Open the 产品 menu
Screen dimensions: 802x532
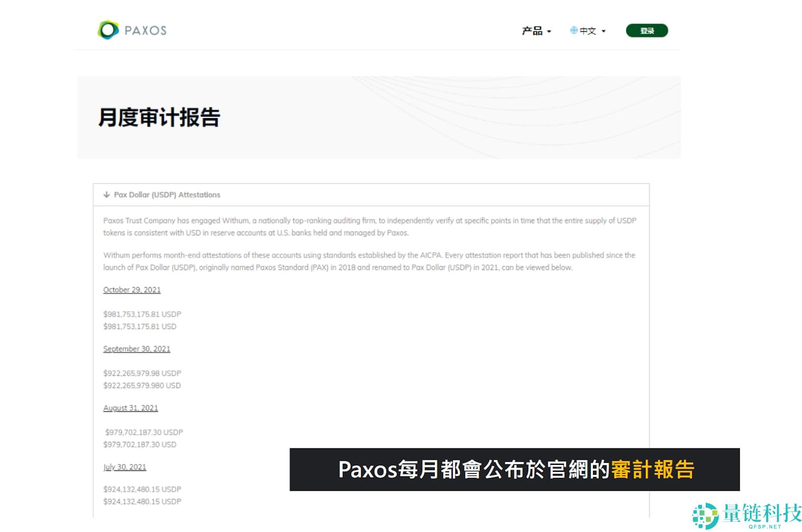tap(532, 31)
